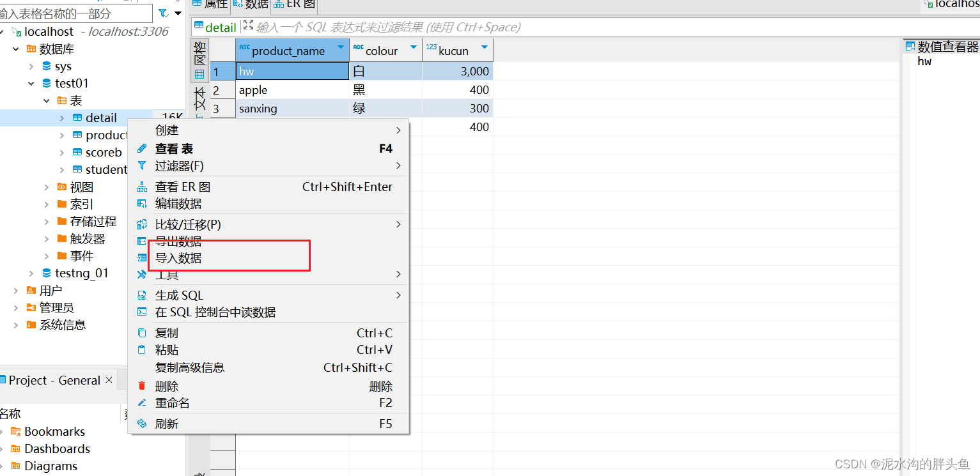Viewport: 980px width, 476px height.
Task: Choose 查看 ER 图 menu entry
Action: (268, 187)
